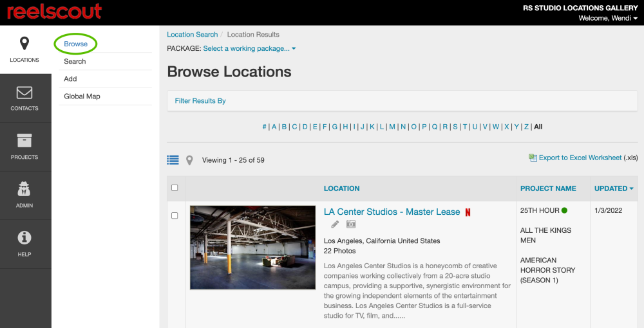This screenshot has height=328, width=644.
Task: Filter locations by letter L
Action: (x=382, y=127)
